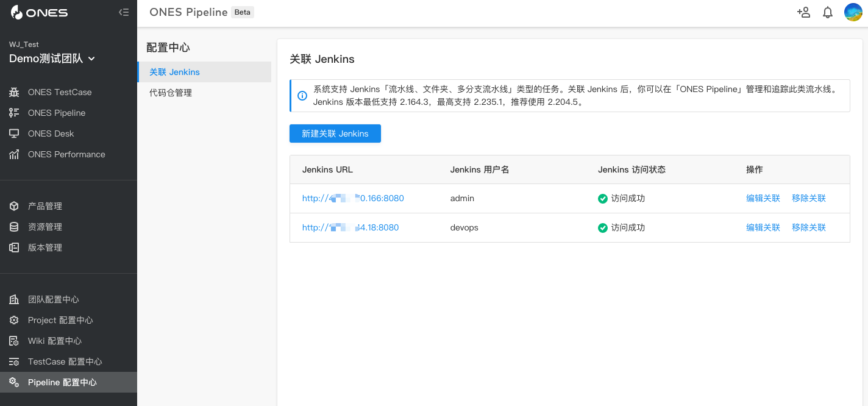Click the Wiki 配置中心 icon
The height and width of the screenshot is (406, 868).
pos(14,341)
